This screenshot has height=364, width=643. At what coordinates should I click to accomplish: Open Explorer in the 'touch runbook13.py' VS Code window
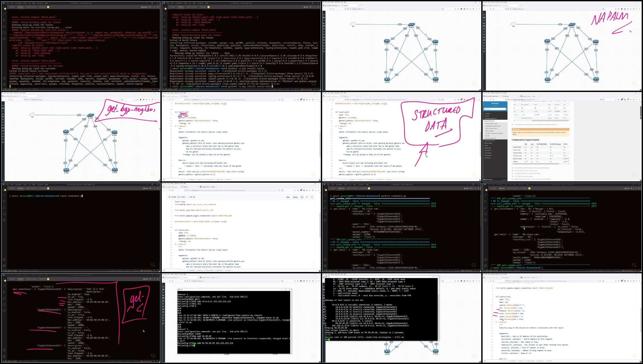pyautogui.click(x=4, y=189)
